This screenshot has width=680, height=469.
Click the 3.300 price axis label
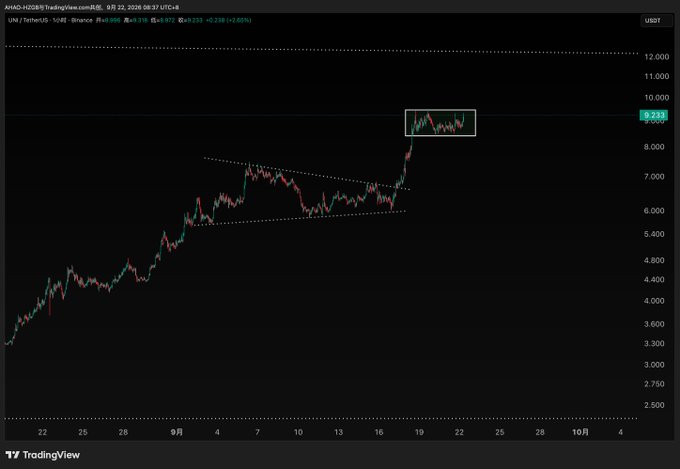coord(654,343)
